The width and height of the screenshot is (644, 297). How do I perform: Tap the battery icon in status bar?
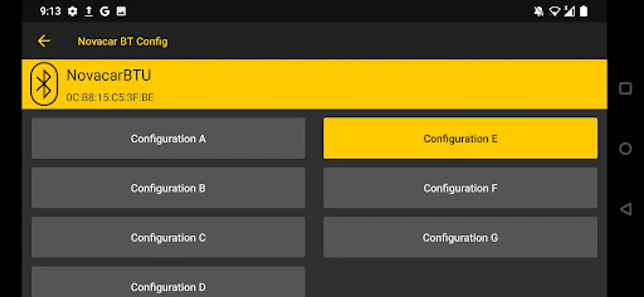pos(584,12)
